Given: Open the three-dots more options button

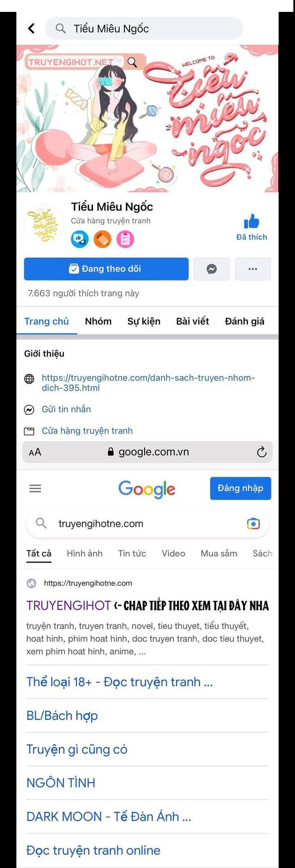Looking at the screenshot, I should pyautogui.click(x=253, y=269).
